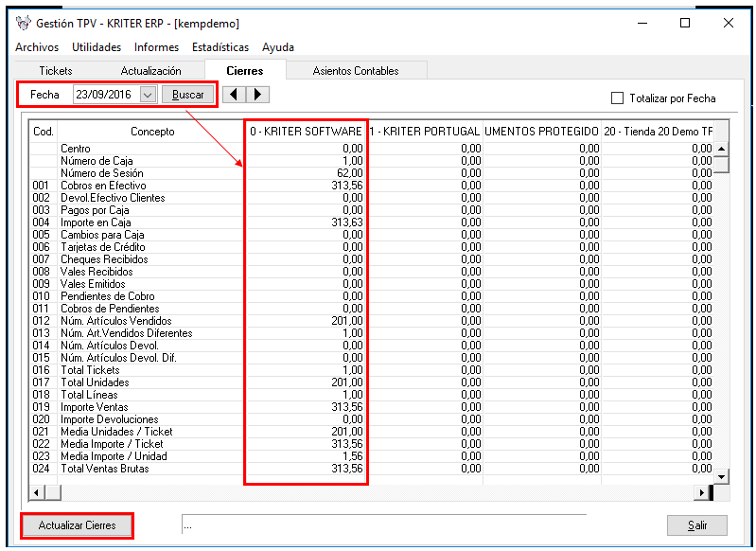The height and width of the screenshot is (551, 756).
Task: Click the 1,56 Media Importe / Unidad value
Action: coord(352,456)
